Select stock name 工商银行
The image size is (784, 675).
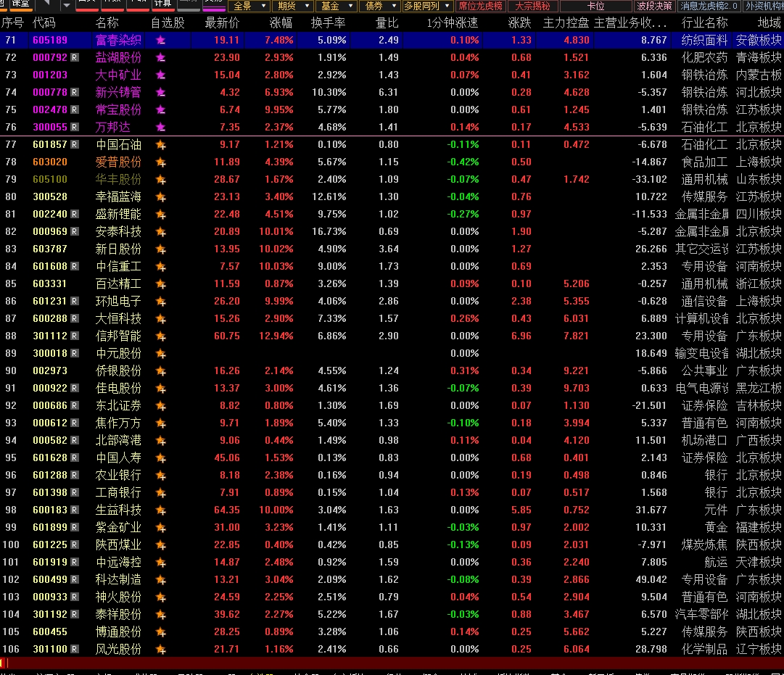click(x=118, y=492)
